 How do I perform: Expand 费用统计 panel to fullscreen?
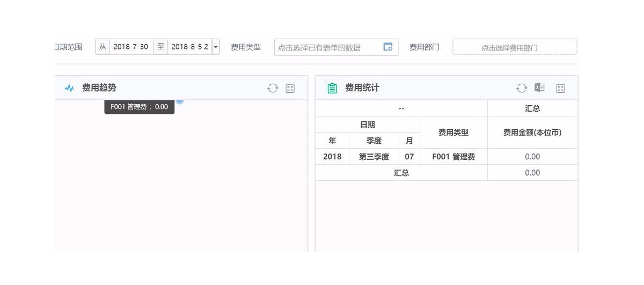(560, 89)
